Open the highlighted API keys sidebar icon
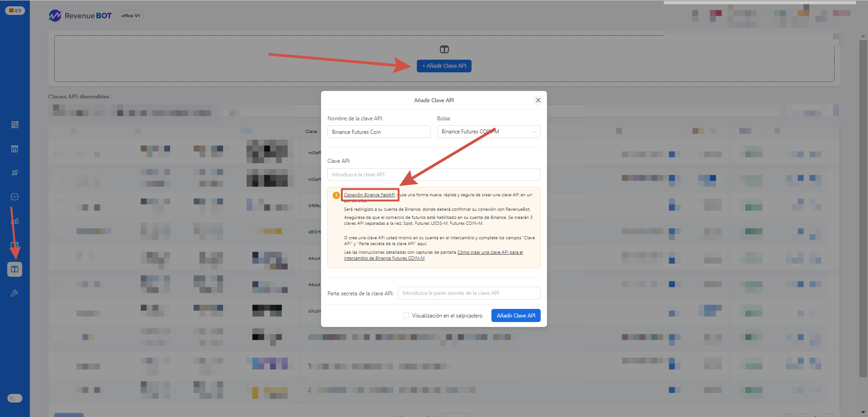The height and width of the screenshot is (417, 868). 15,269
